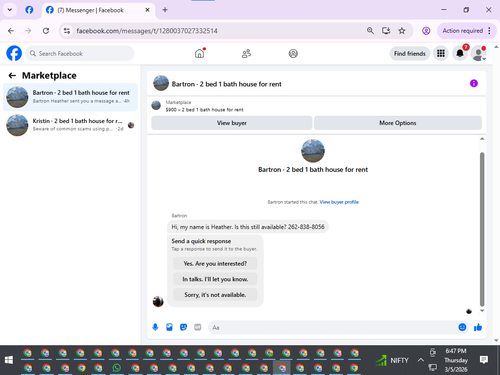Send quick reply 'Sorry, it's not available.'
The image size is (500, 375).
[215, 295]
